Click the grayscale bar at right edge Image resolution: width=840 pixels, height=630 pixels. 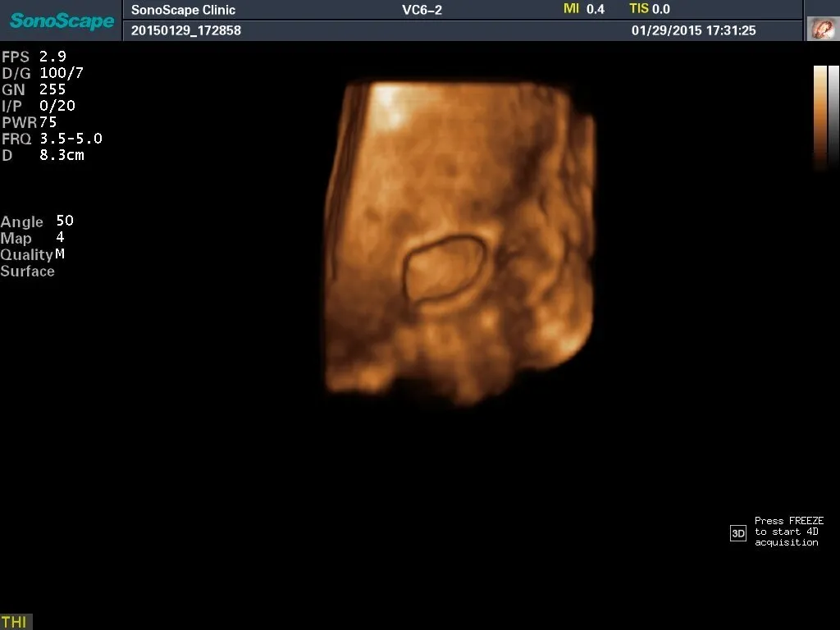point(834,115)
